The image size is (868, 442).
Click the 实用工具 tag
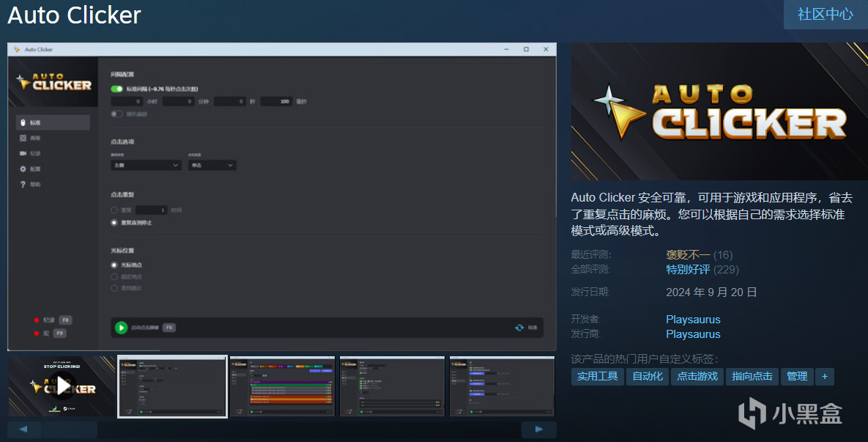(x=597, y=377)
